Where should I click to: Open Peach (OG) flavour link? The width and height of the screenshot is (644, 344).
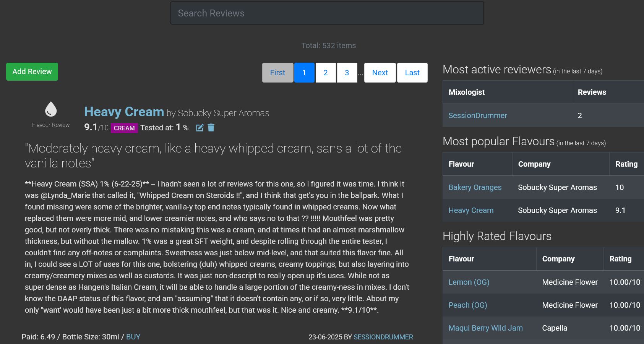click(x=468, y=305)
